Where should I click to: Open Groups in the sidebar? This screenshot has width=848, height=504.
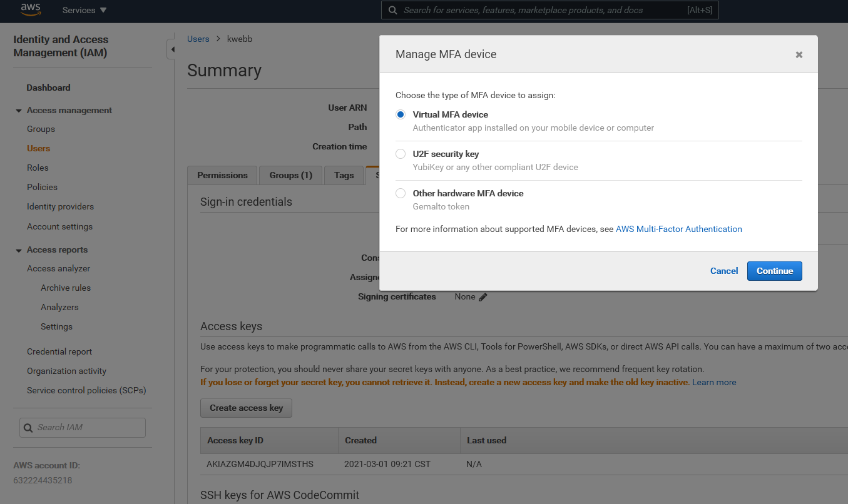tap(41, 129)
